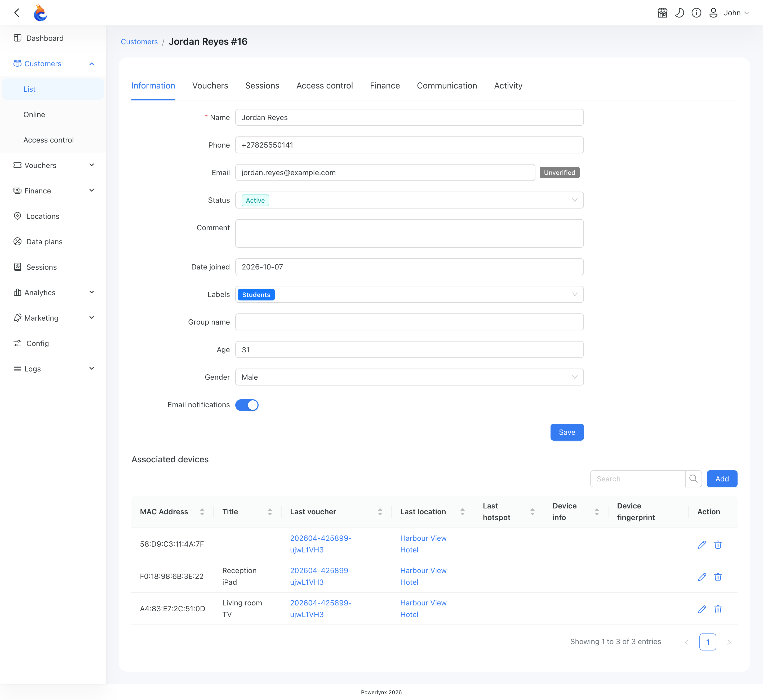This screenshot has height=700, width=763.
Task: Switch to the Sessions tab
Action: pos(262,86)
